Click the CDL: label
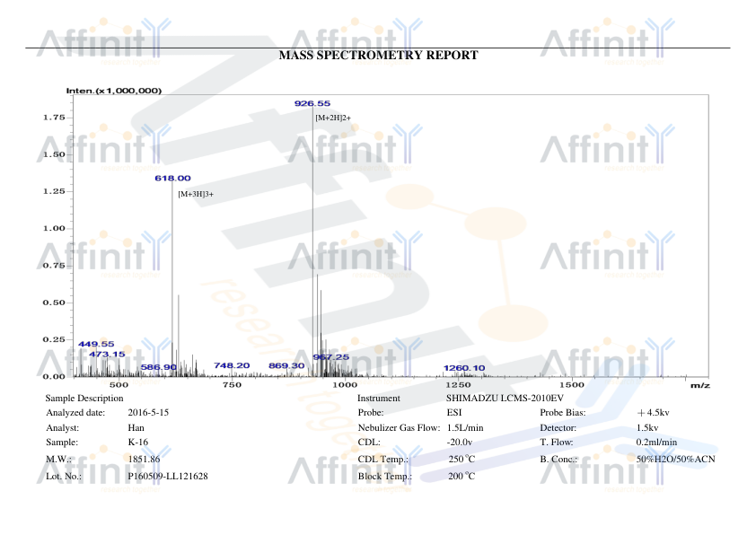 coord(369,443)
